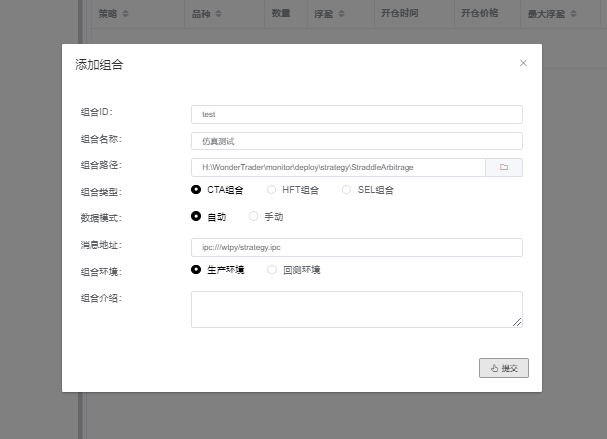Screen dimensions: 607x439
Task: Click the 开仓时间 column header
Action: click(400, 13)
